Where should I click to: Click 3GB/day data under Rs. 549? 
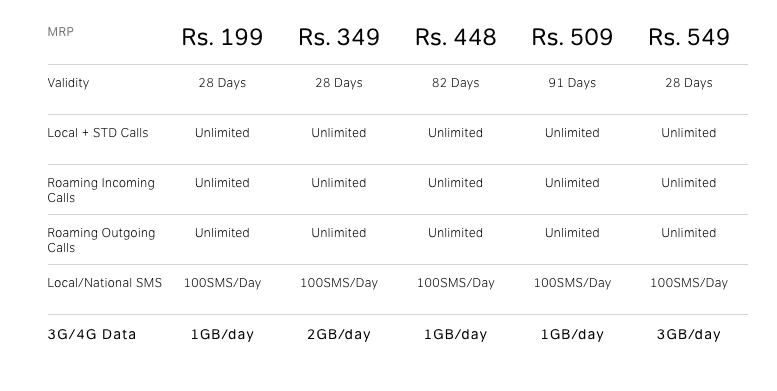click(689, 335)
